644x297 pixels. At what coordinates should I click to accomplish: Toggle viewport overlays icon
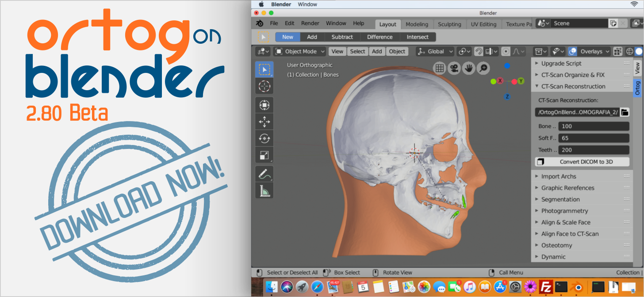(572, 51)
